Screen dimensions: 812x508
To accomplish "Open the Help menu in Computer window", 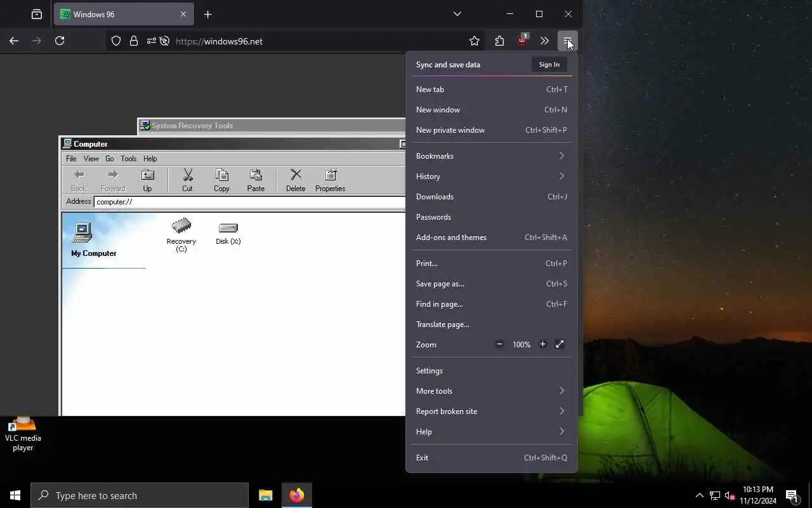I will point(150,159).
